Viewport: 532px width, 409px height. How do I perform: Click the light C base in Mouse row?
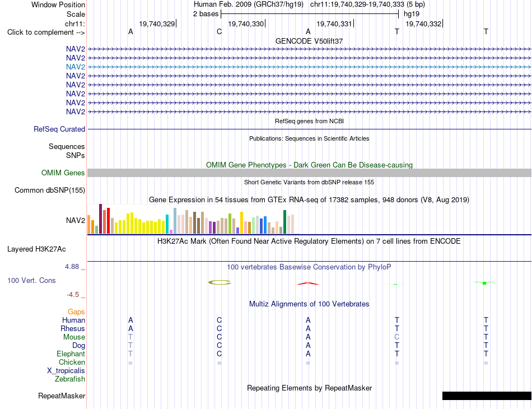pyautogui.click(x=396, y=337)
